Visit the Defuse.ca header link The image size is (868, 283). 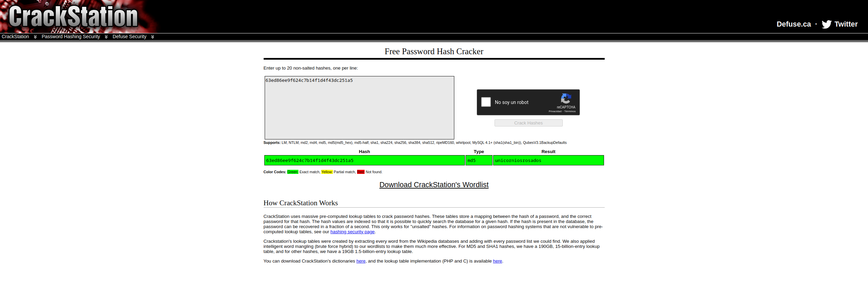click(x=793, y=24)
